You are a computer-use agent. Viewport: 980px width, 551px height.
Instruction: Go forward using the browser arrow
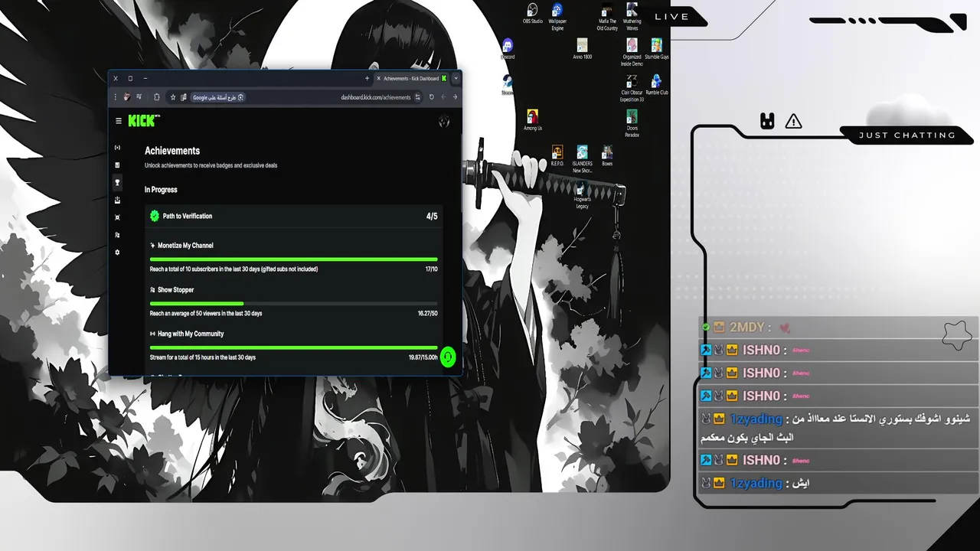click(x=443, y=97)
